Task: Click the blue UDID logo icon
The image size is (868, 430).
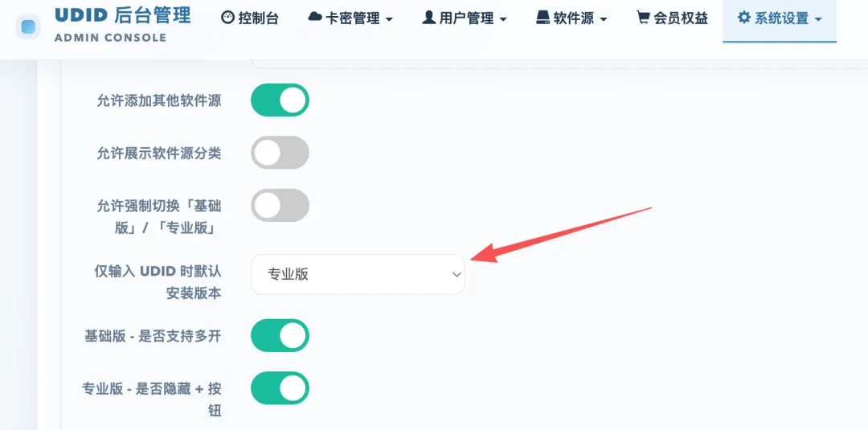Action: 27,27
